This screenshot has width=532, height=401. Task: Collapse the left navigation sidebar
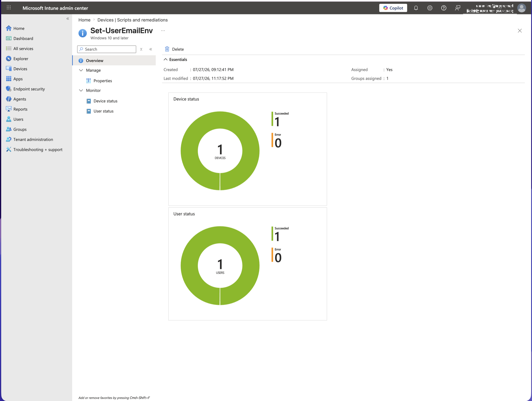pos(68,19)
